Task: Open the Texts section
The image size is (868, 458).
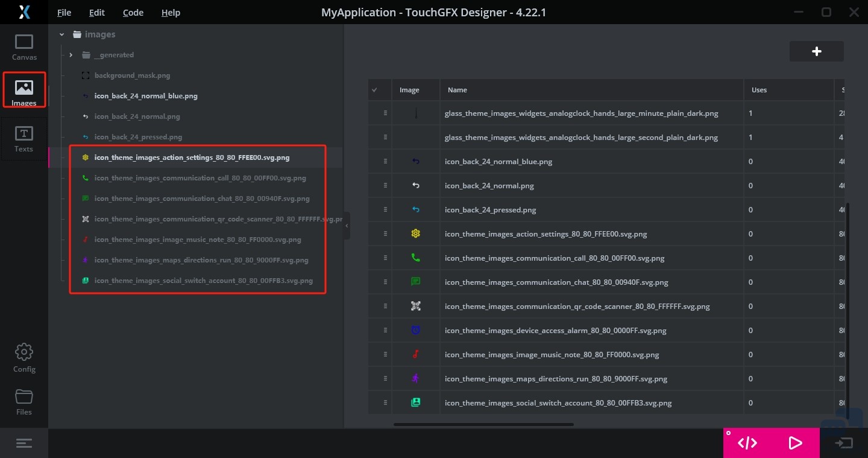Action: (x=24, y=139)
